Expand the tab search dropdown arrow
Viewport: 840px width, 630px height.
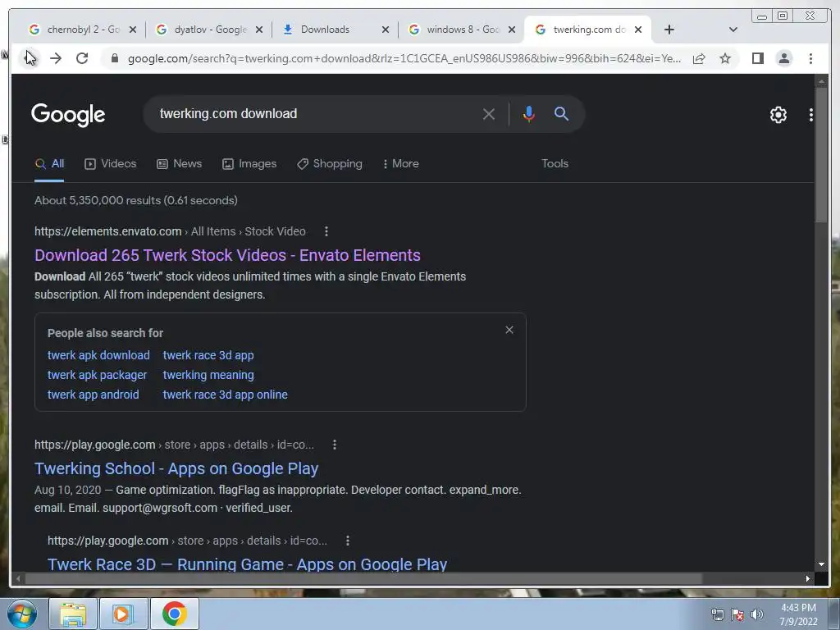(x=733, y=30)
